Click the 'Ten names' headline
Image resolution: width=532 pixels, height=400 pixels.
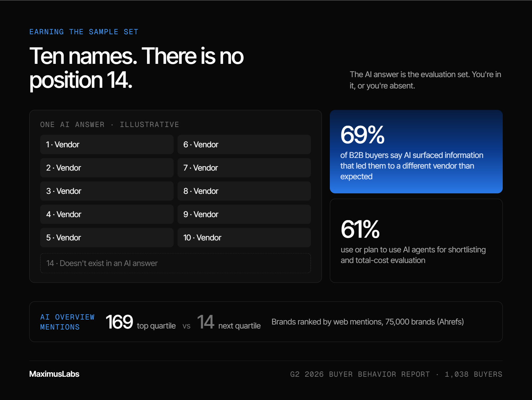[x=137, y=68]
